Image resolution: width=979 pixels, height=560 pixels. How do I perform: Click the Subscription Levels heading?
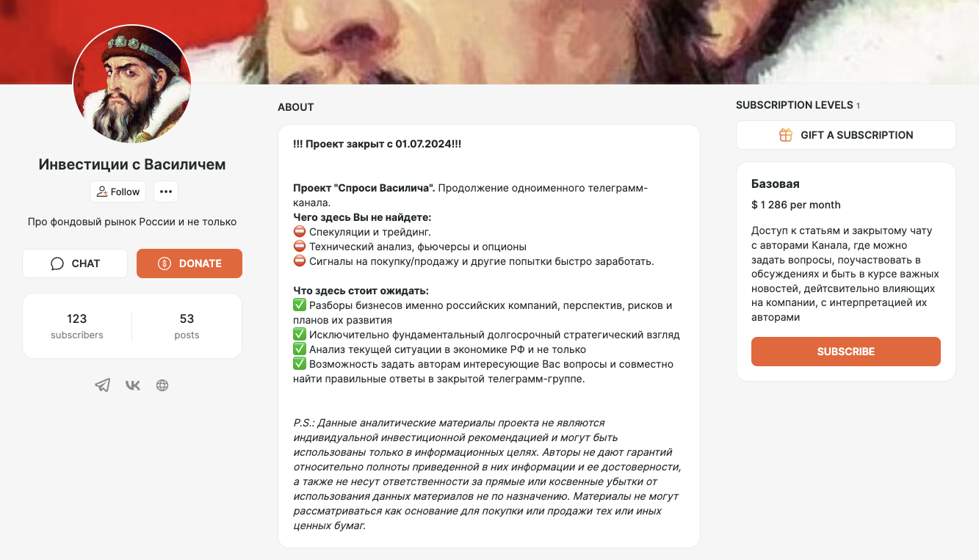(x=794, y=105)
